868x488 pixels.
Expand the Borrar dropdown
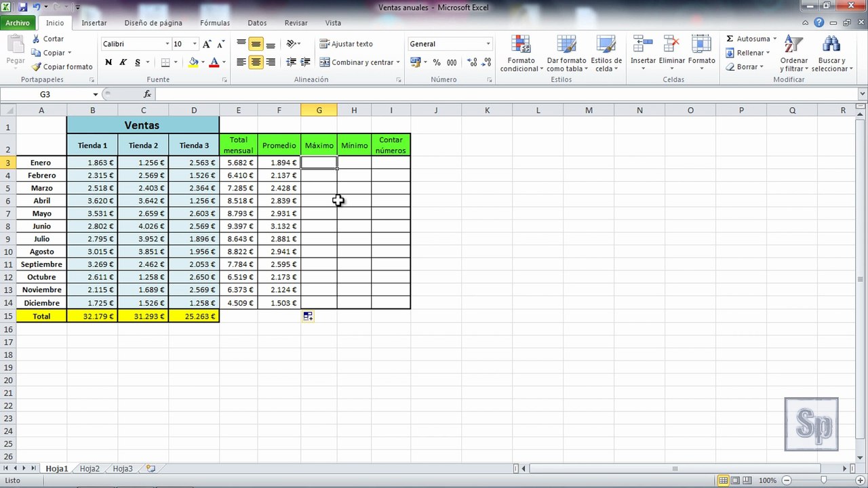point(762,67)
